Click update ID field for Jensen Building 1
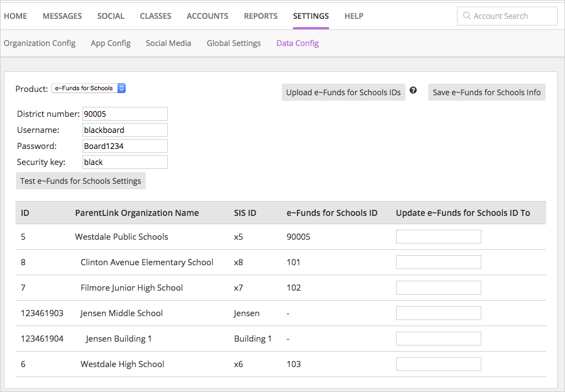 pos(439,338)
